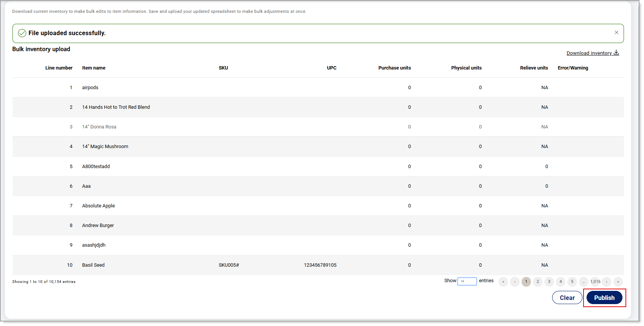Viewport: 644px width, 326px height.
Task: Click the Relieve units column header
Action: [534, 68]
